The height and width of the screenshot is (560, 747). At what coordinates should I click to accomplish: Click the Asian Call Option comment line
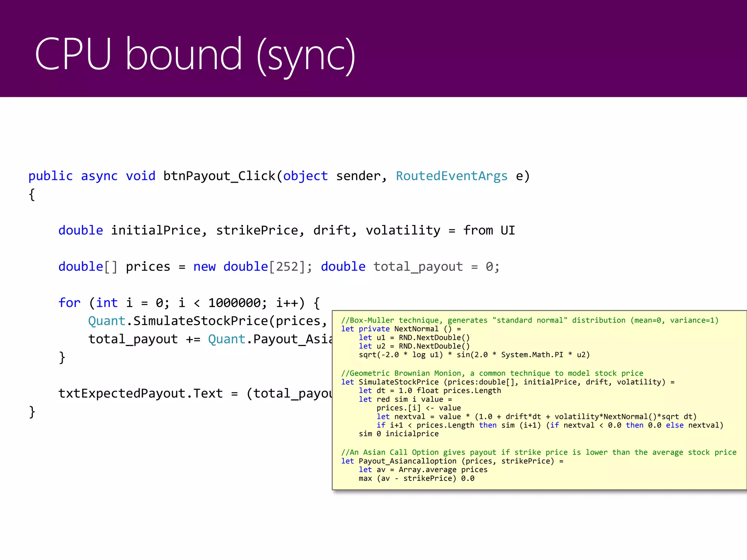tap(539, 452)
